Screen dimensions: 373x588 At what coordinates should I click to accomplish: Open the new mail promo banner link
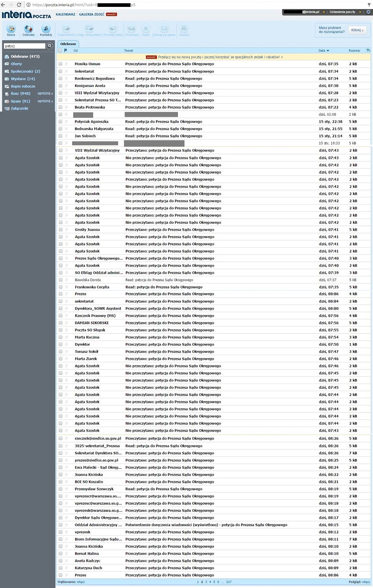[x=220, y=57]
